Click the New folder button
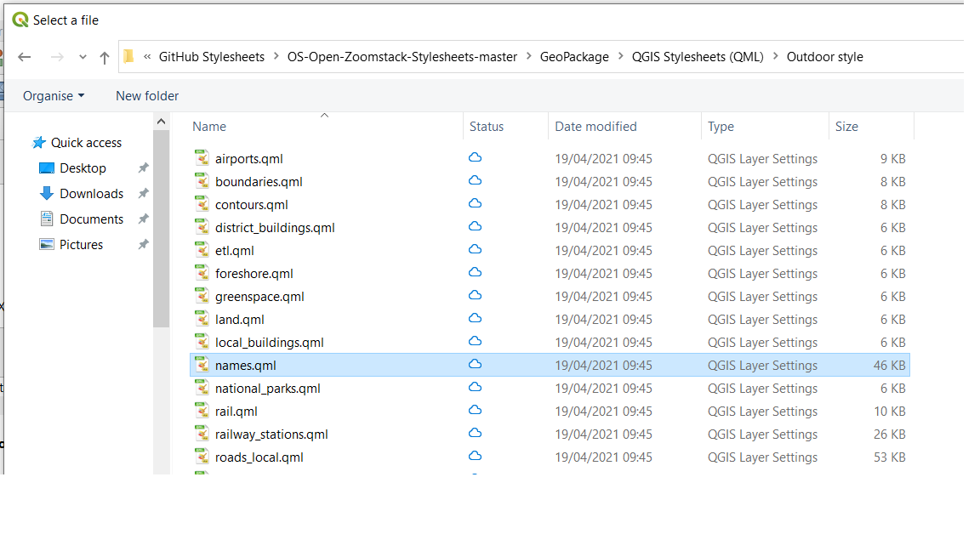The height and width of the screenshot is (551, 980). tap(146, 95)
